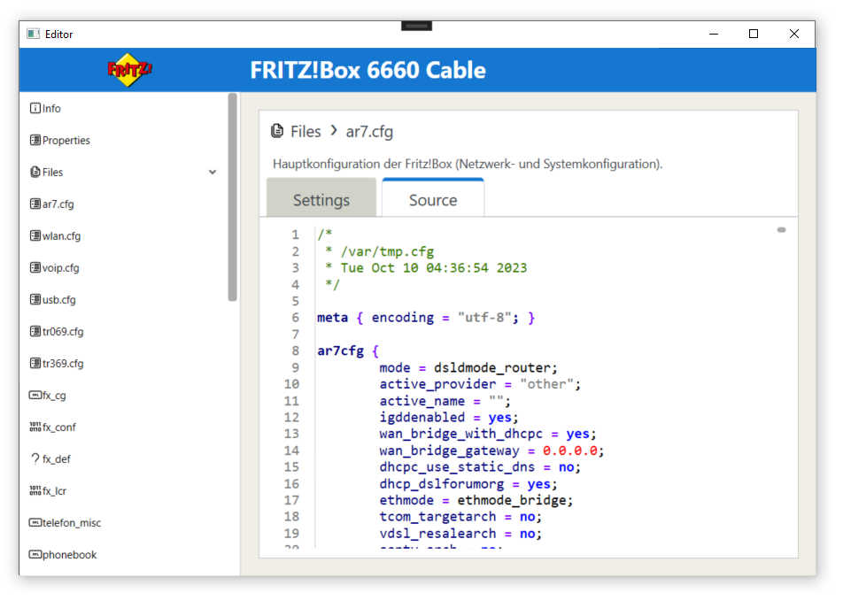The height and width of the screenshot is (616, 843).
Task: Open the Info sidebar entry
Action: (51, 109)
